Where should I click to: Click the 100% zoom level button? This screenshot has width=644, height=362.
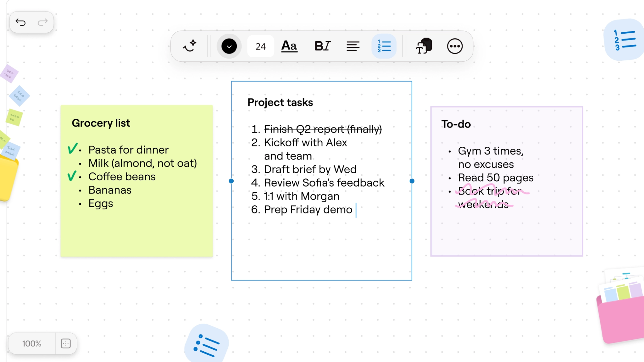tap(32, 343)
